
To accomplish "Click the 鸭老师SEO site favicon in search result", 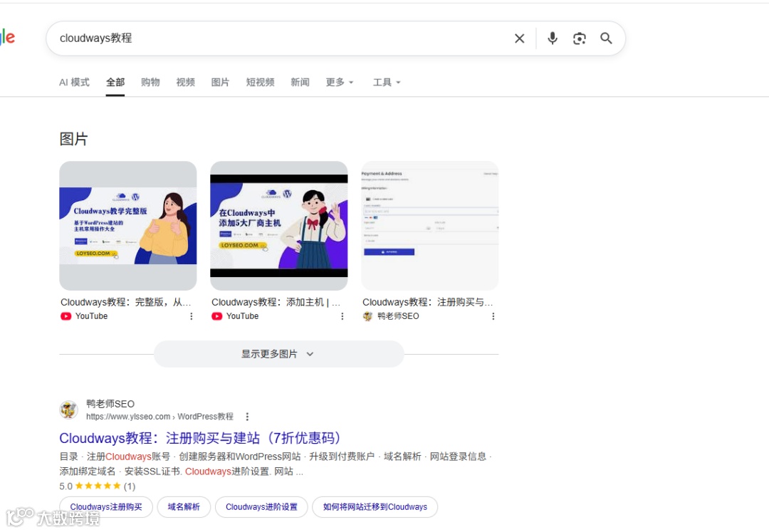I will 68,410.
